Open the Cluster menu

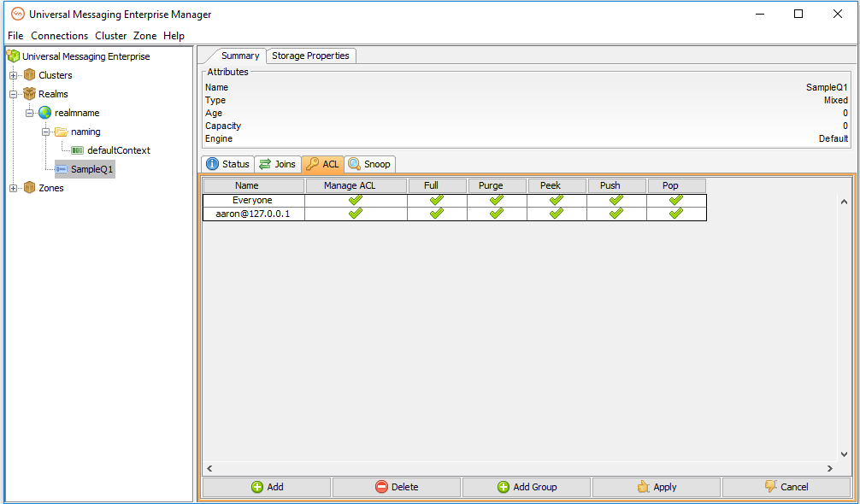tap(111, 36)
